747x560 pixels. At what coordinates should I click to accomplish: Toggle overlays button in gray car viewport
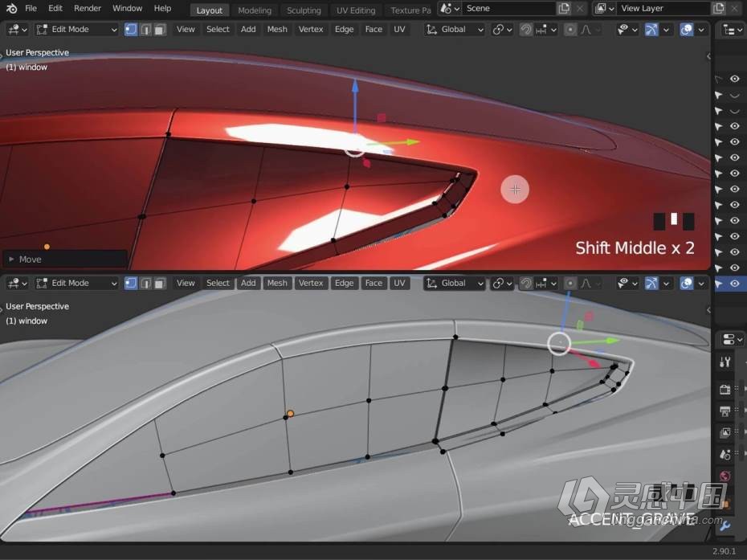coord(687,284)
